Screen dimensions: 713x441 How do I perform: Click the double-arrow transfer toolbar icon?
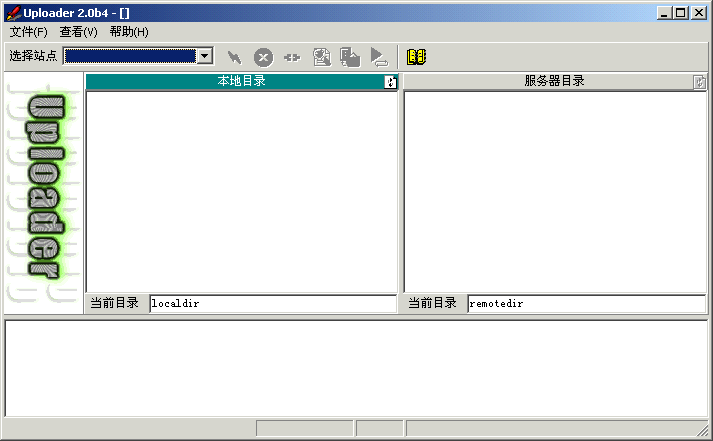[292, 57]
